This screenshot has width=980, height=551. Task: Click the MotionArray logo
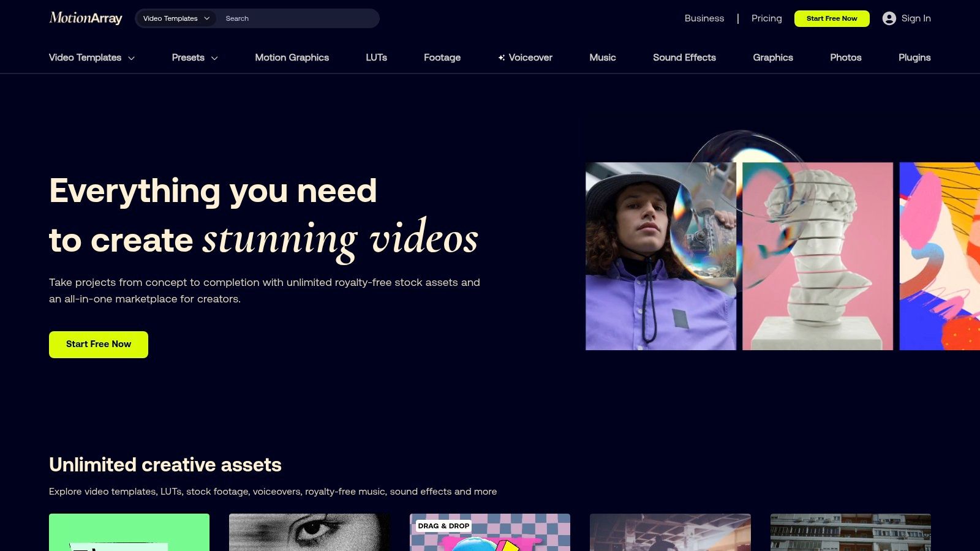(85, 18)
